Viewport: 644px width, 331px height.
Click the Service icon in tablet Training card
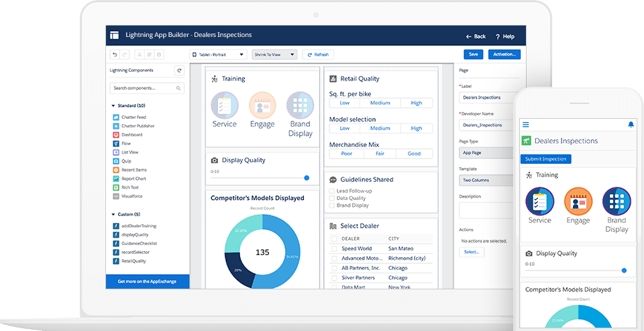(224, 105)
